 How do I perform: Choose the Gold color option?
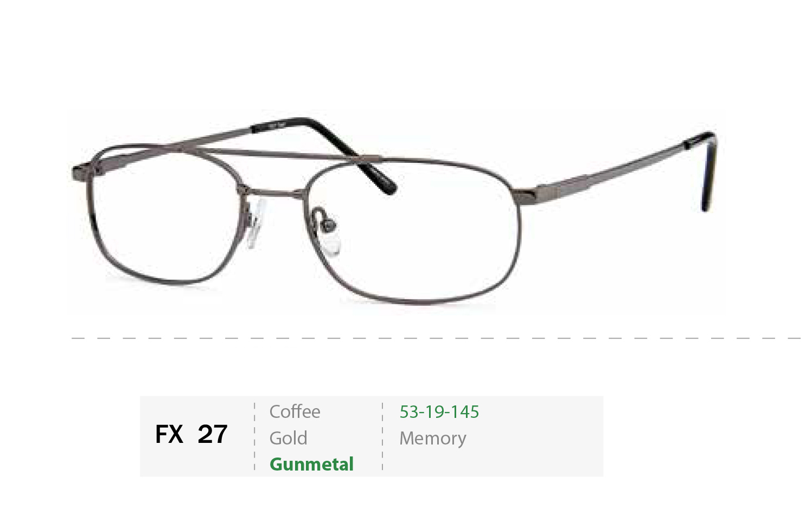pyautogui.click(x=288, y=438)
